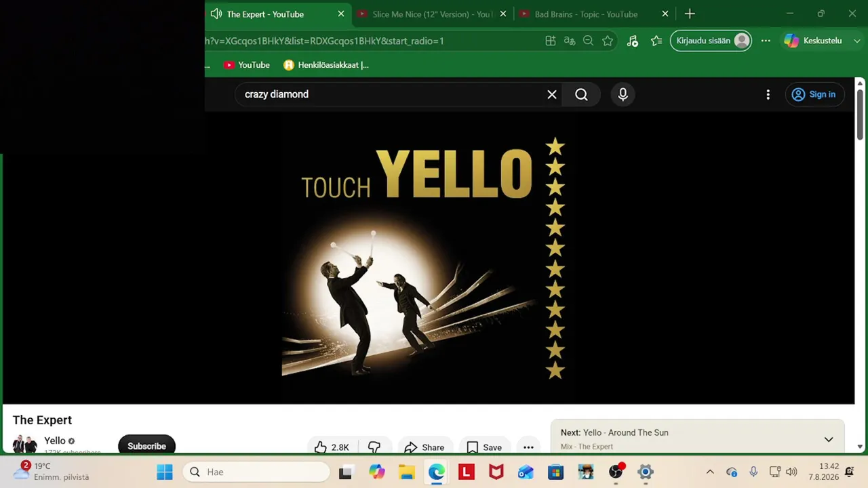Click the tray microphone icon
The height and width of the screenshot is (488, 868).
click(753, 472)
